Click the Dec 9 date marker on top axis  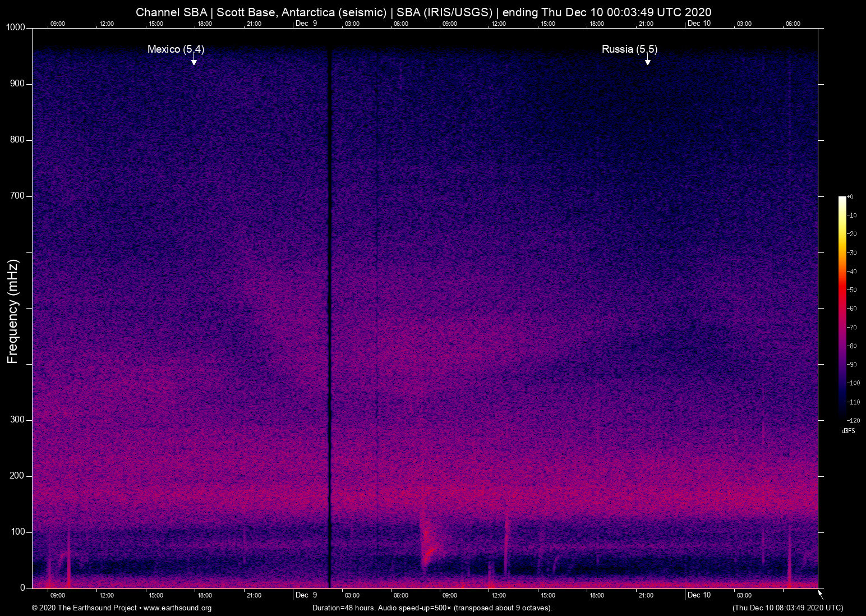pyautogui.click(x=306, y=24)
